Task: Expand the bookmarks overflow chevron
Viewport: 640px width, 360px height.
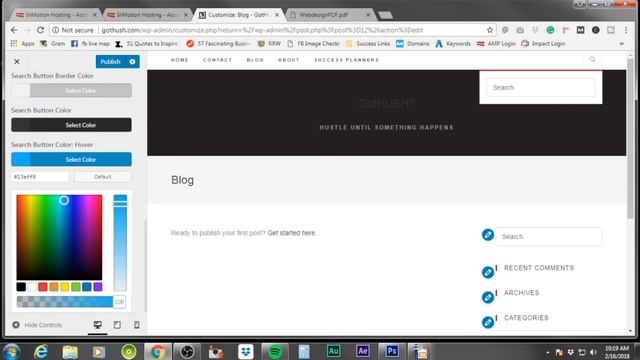Action: (x=622, y=44)
